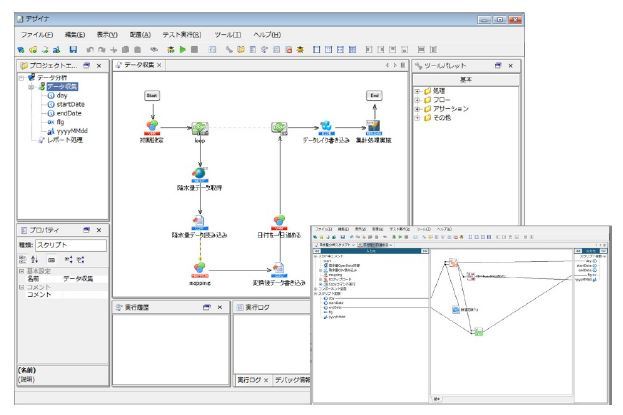Click the 集計処理実施 node icon

click(373, 126)
